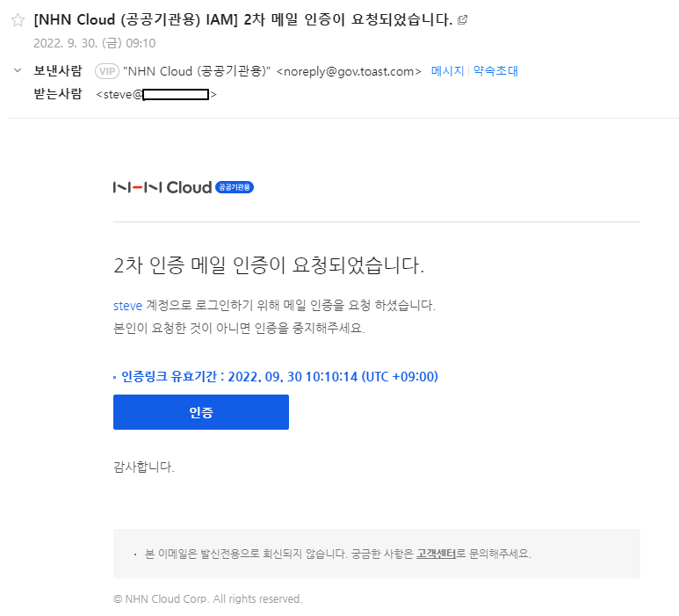Image resolution: width=679 pixels, height=616 pixels.
Task: Click the recipient steve@ address
Action: click(156, 94)
